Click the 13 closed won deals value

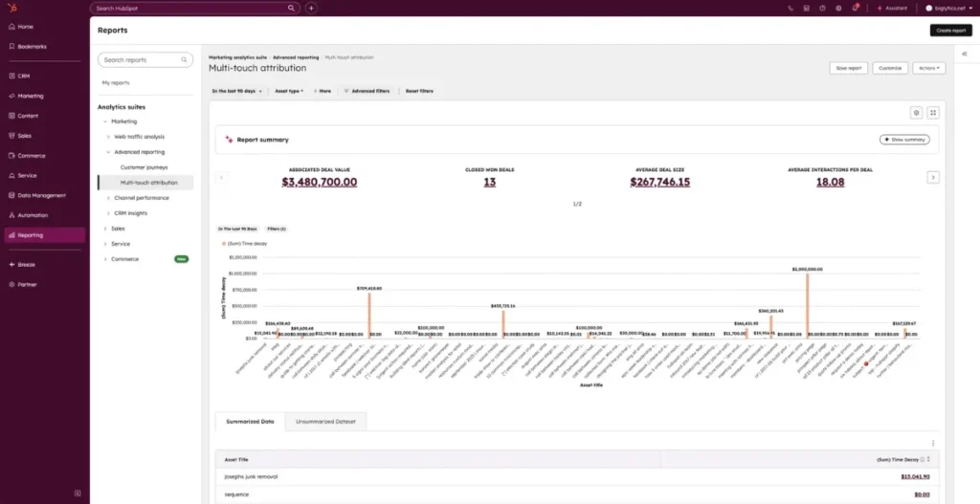click(x=490, y=182)
